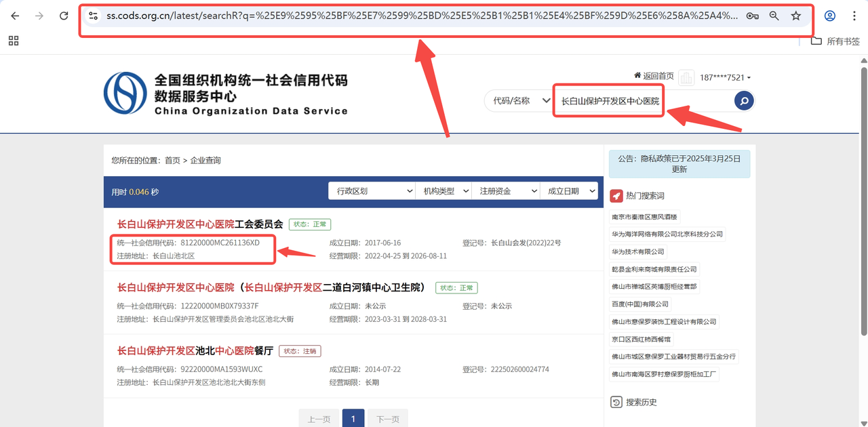Expand the 机构类型 filter dropdown
Image resolution: width=868 pixels, height=427 pixels.
pos(443,191)
